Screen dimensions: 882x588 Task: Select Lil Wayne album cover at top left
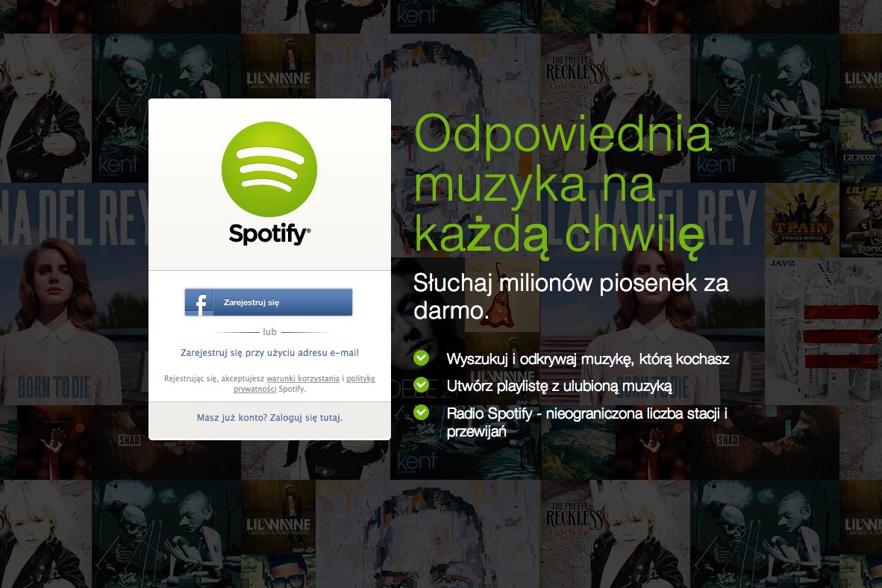(278, 66)
